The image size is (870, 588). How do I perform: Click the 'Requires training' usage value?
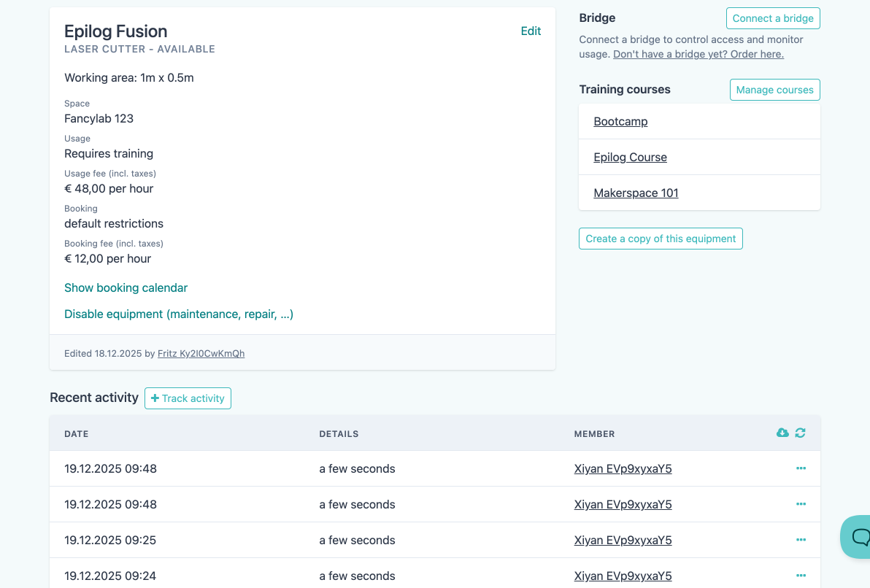point(109,154)
